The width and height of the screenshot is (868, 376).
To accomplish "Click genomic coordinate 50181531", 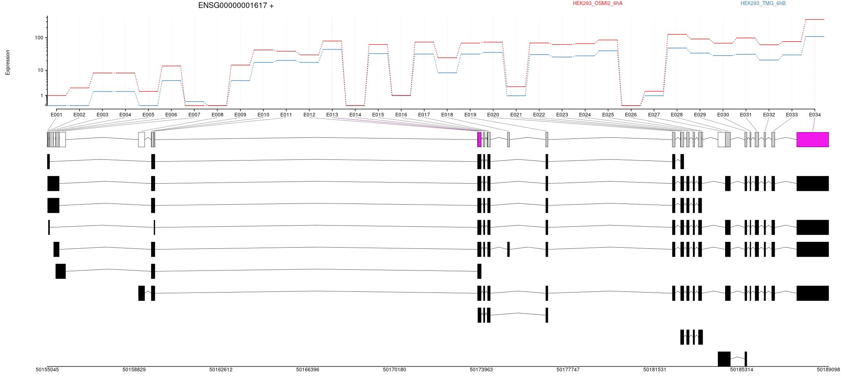I will [655, 369].
